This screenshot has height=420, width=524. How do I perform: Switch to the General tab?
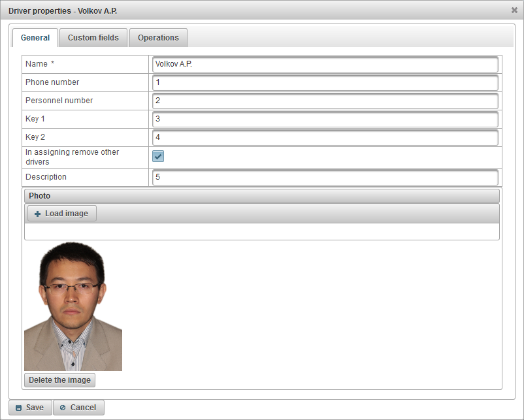tap(35, 38)
